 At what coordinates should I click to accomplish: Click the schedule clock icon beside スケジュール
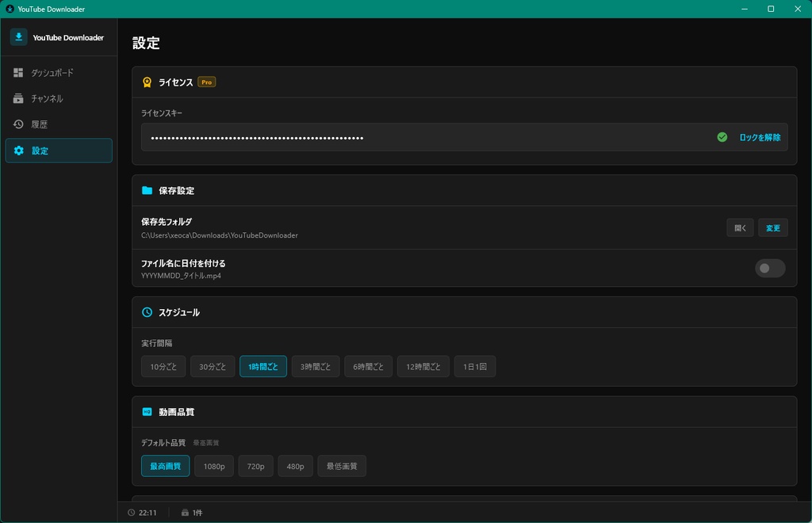(x=147, y=312)
